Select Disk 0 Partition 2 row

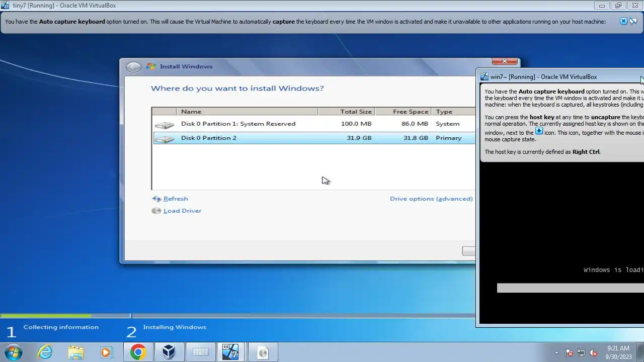313,138
